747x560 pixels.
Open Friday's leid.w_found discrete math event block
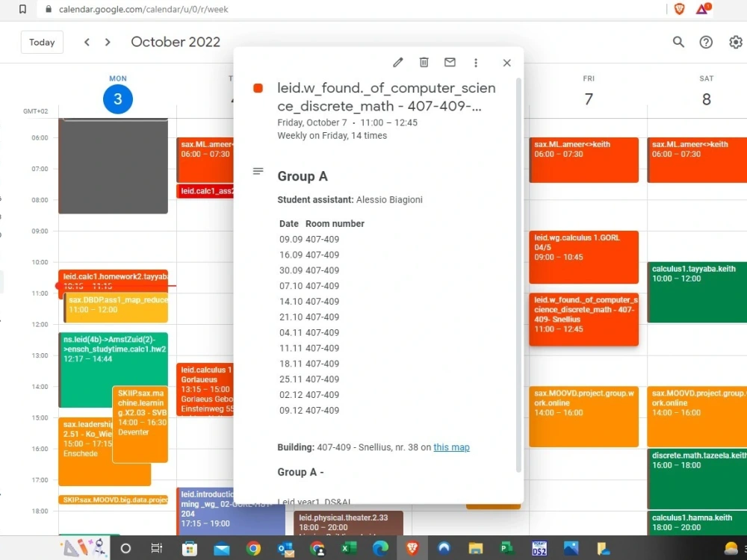pos(583,319)
